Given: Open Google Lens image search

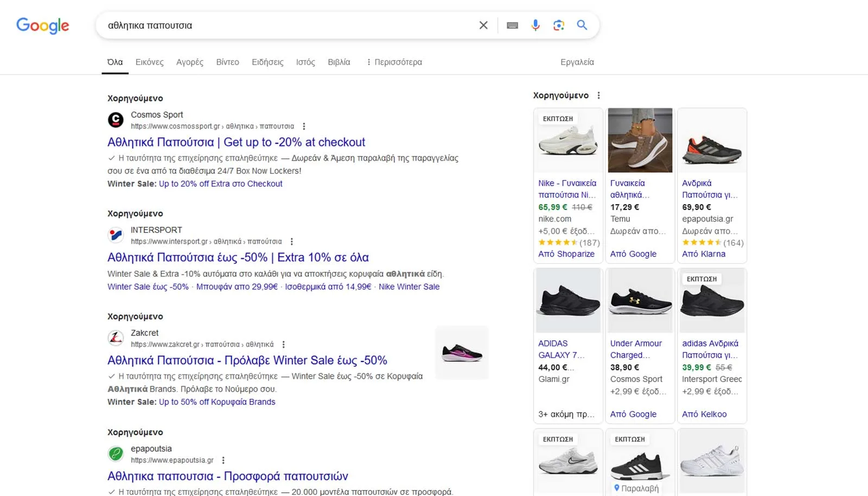Looking at the screenshot, I should click(558, 26).
